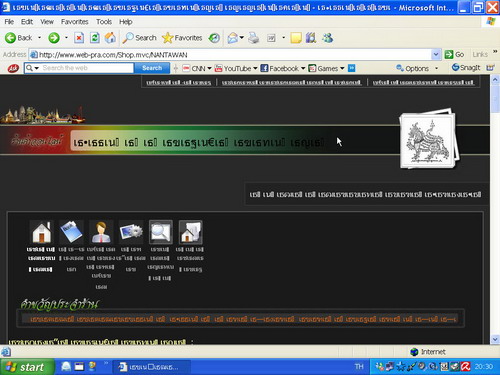This screenshot has height=375, width=500.
Task: Click the Internet Explorer taskbar window button
Action: pos(152,367)
